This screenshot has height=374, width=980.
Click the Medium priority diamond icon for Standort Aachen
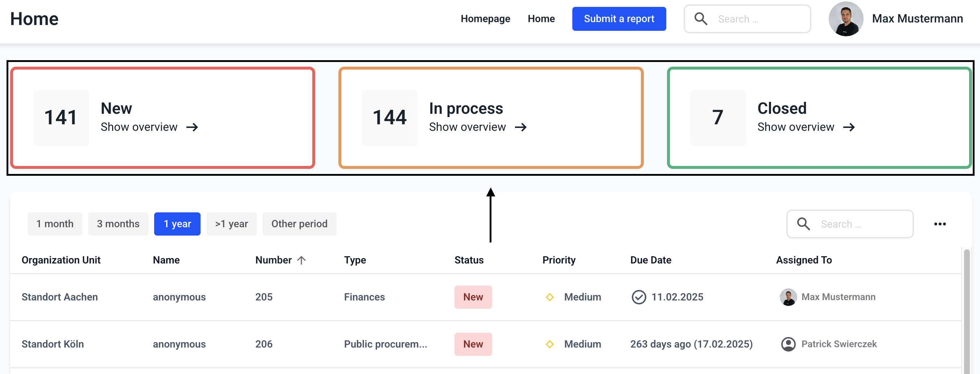(x=549, y=297)
